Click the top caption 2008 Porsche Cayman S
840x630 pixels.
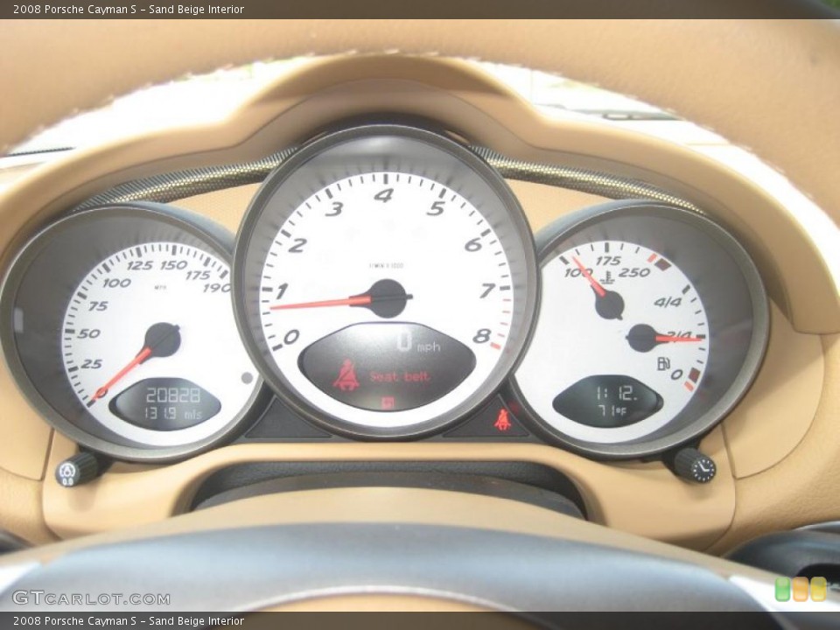pos(75,9)
